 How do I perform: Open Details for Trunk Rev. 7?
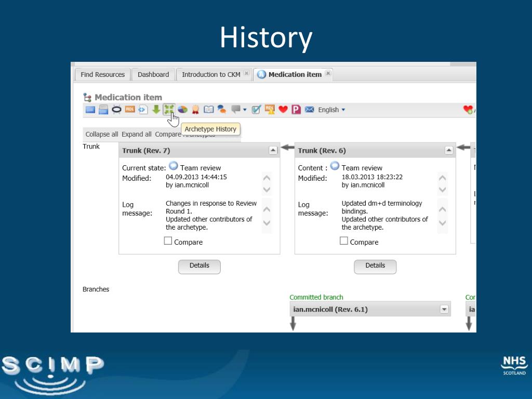tap(199, 267)
